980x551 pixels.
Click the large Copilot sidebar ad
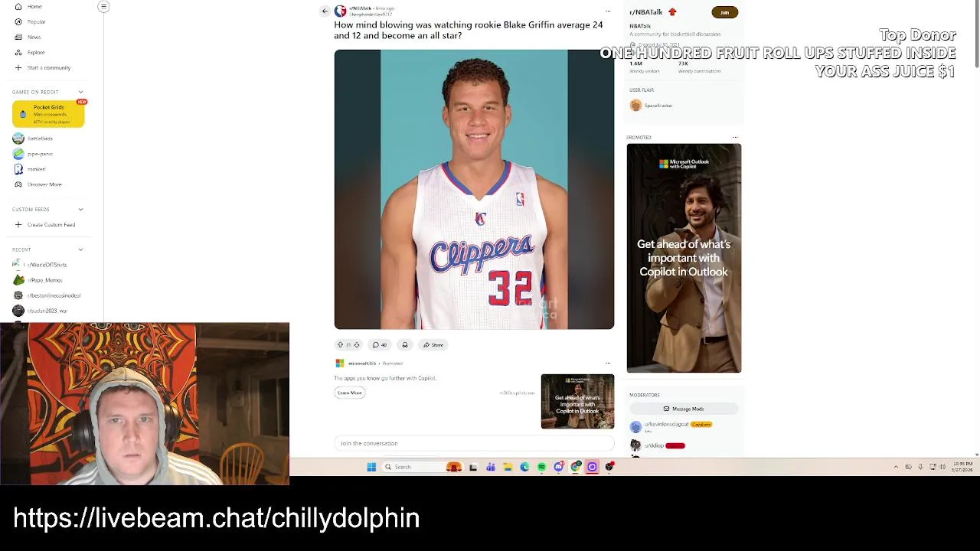tap(684, 258)
